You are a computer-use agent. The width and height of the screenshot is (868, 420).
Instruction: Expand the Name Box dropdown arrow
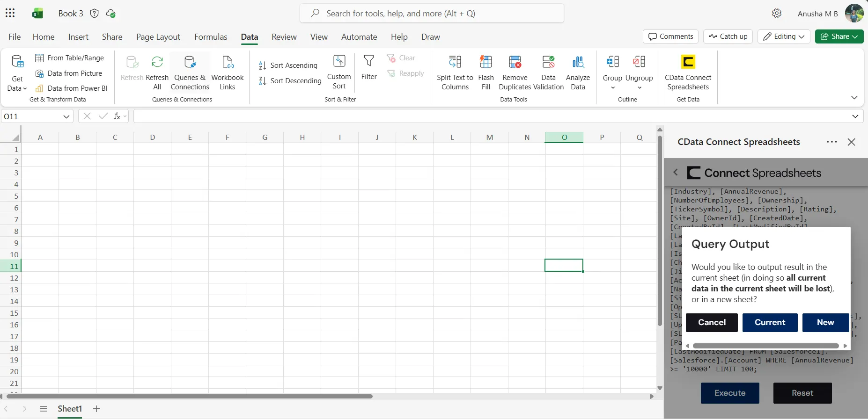tap(66, 116)
